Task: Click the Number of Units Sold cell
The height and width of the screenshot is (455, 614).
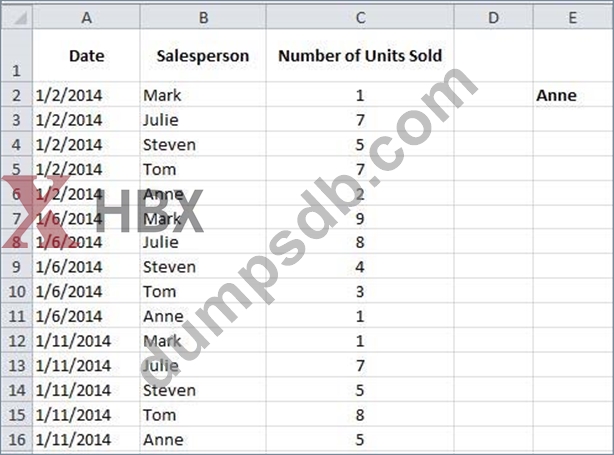Action: pos(360,56)
